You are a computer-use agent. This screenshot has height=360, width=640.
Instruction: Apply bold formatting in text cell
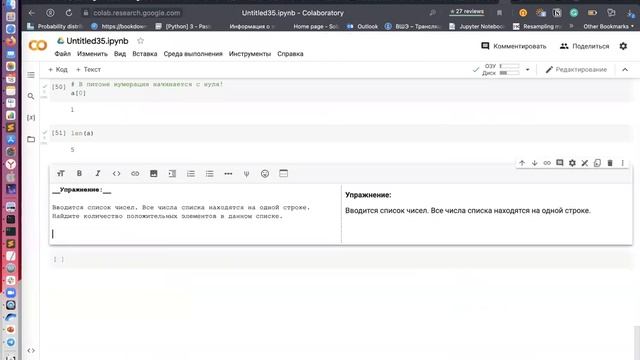pos(79,173)
